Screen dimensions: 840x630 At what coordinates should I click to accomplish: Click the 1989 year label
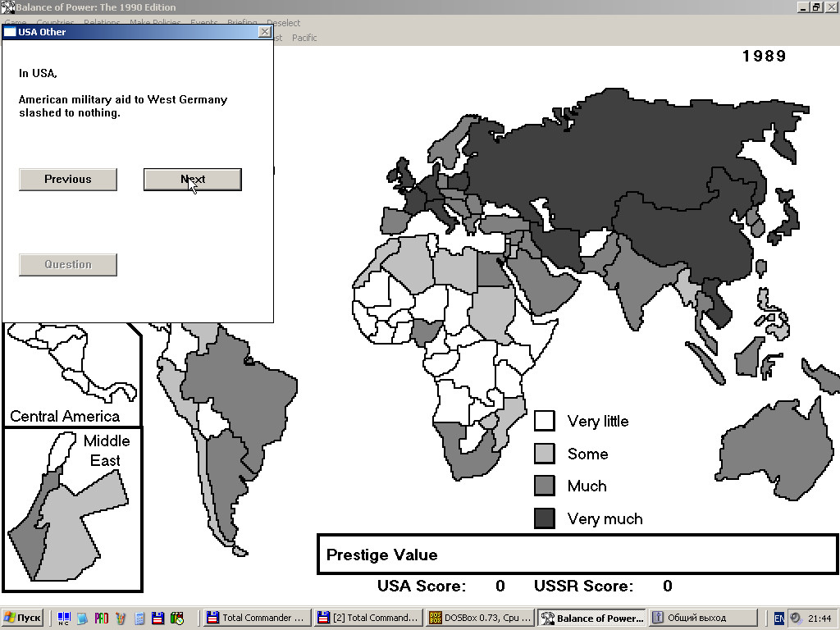(x=765, y=57)
